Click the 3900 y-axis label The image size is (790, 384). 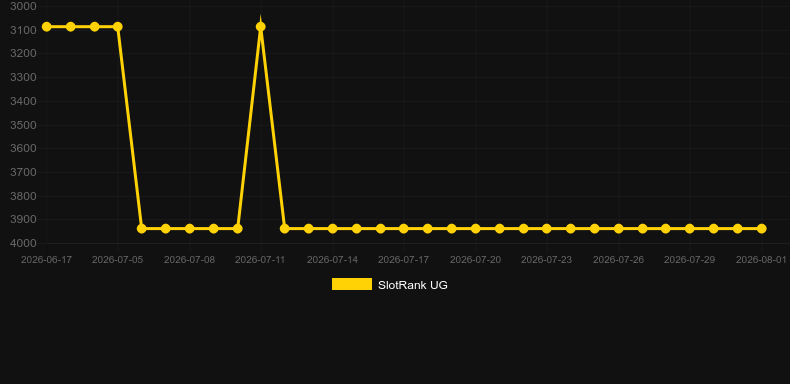[x=23, y=220]
